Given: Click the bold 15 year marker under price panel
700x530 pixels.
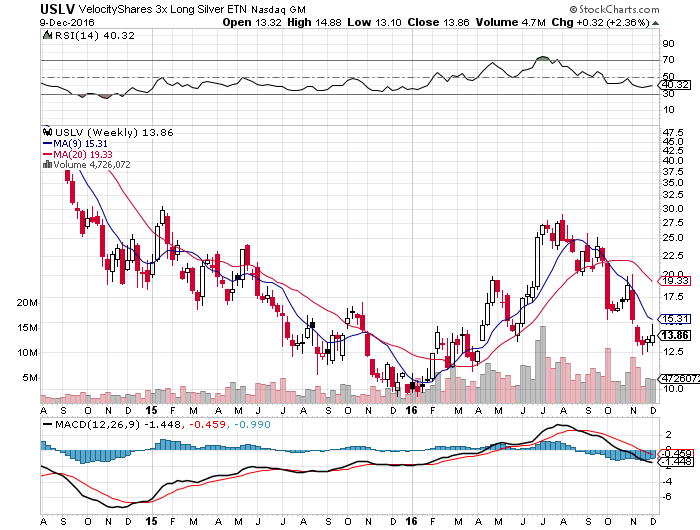Looking at the screenshot, I should pyautogui.click(x=151, y=410).
